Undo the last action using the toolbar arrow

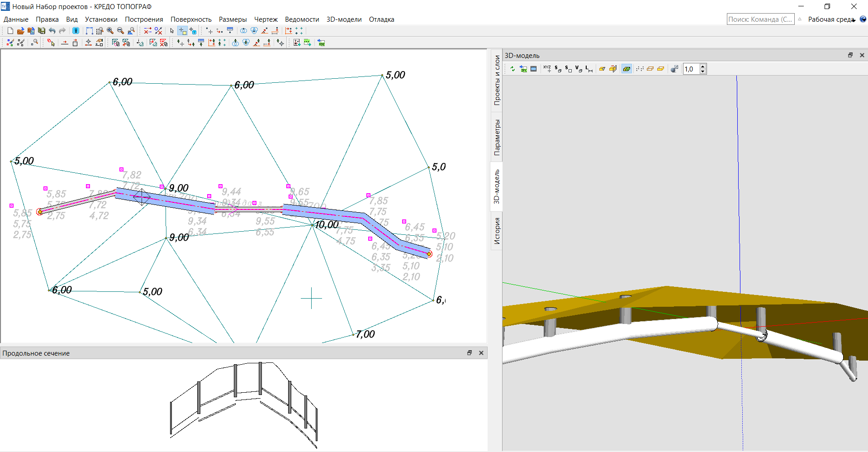[52, 31]
